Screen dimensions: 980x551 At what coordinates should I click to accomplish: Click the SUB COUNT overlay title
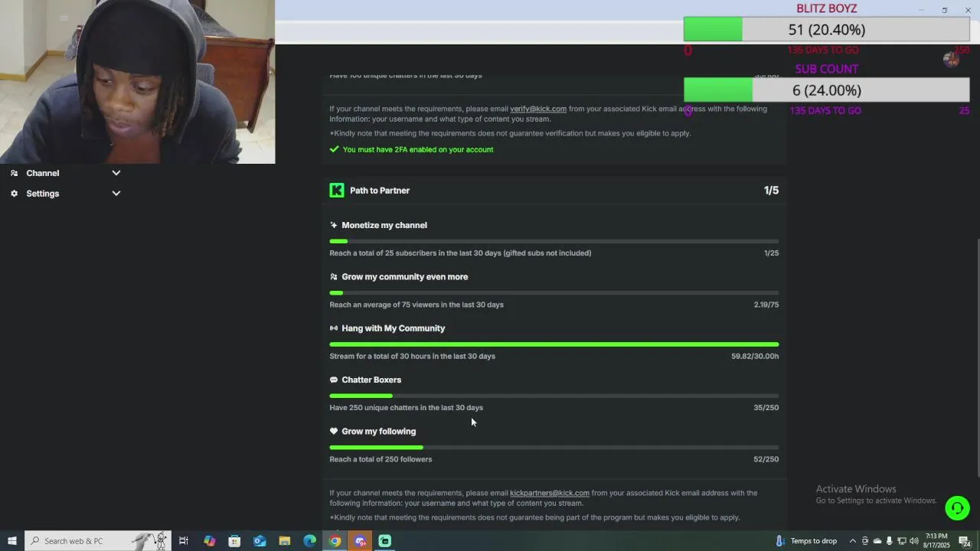827,69
